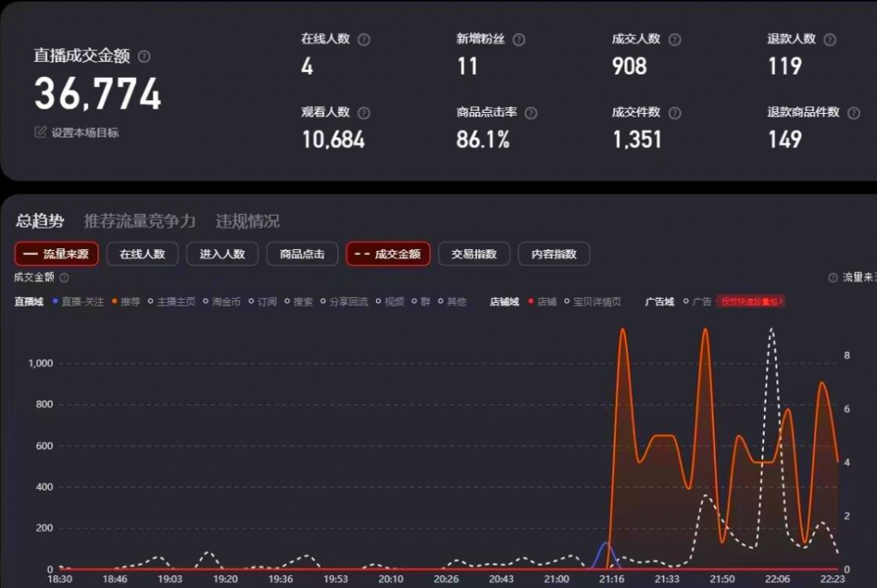Show the 进入人数 metric on the chart
Image resolution: width=877 pixels, height=588 pixels.
[x=222, y=253]
